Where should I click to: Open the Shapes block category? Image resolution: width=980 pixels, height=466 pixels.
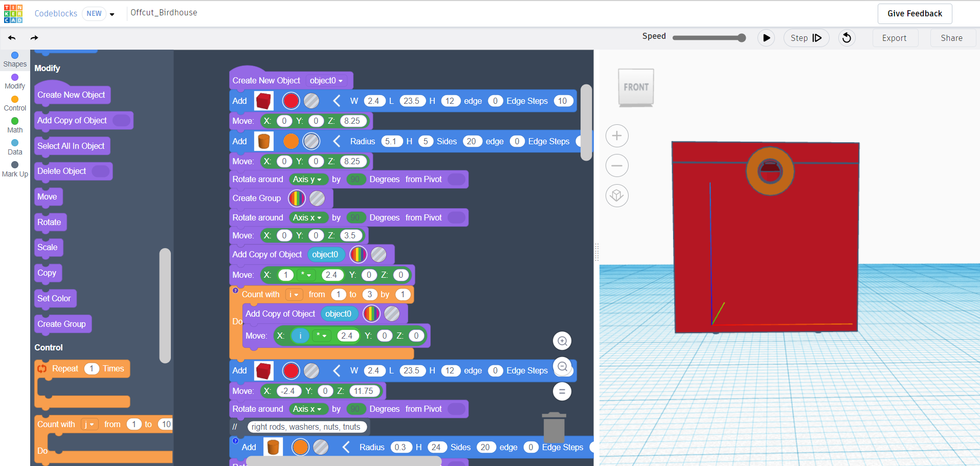[x=14, y=59]
